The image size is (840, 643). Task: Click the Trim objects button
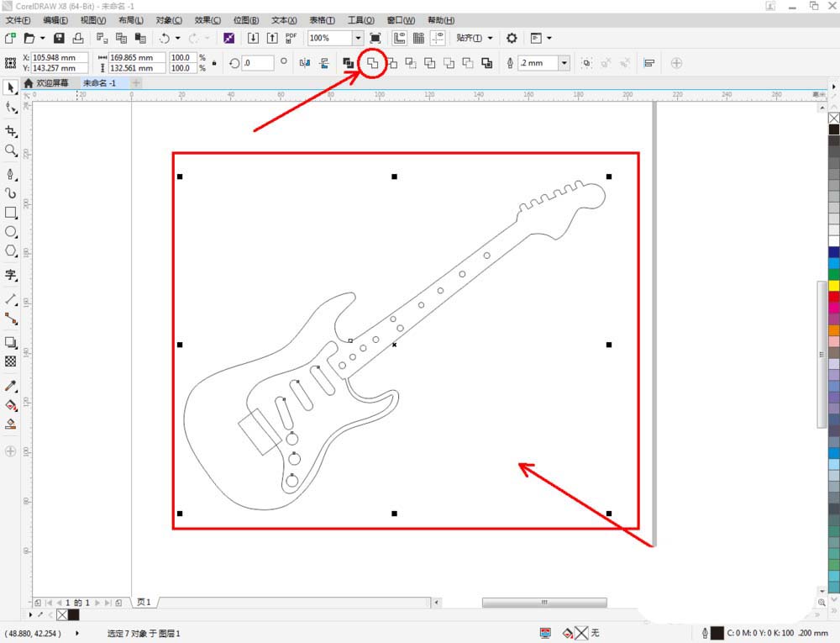(x=392, y=63)
